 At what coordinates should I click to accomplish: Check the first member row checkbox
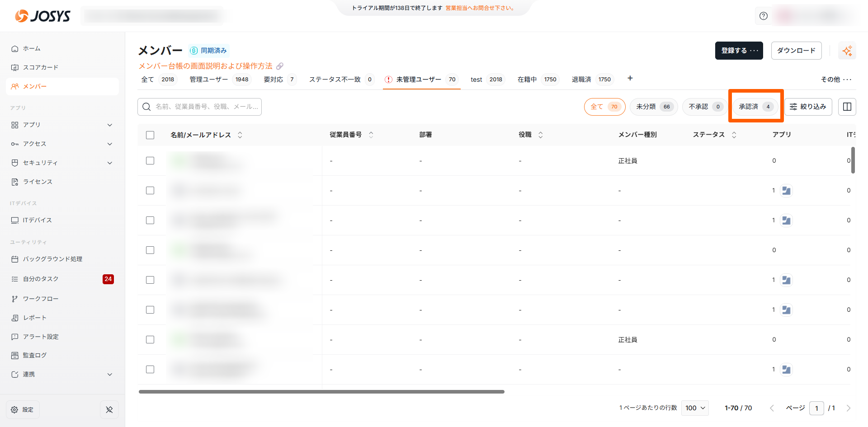click(x=150, y=161)
